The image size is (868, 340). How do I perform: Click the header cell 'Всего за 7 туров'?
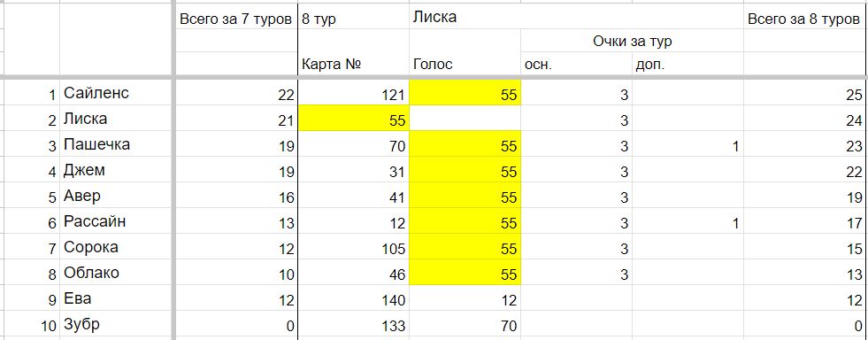point(236,19)
